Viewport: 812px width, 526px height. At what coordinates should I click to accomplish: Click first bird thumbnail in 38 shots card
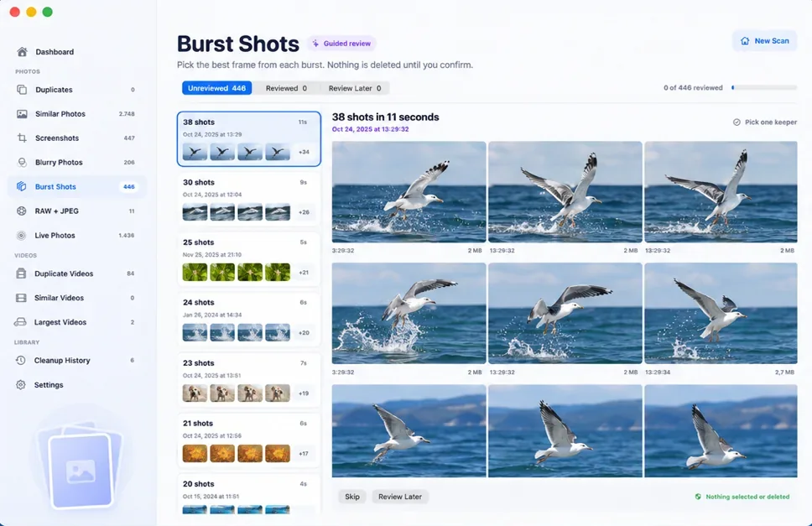[195, 152]
